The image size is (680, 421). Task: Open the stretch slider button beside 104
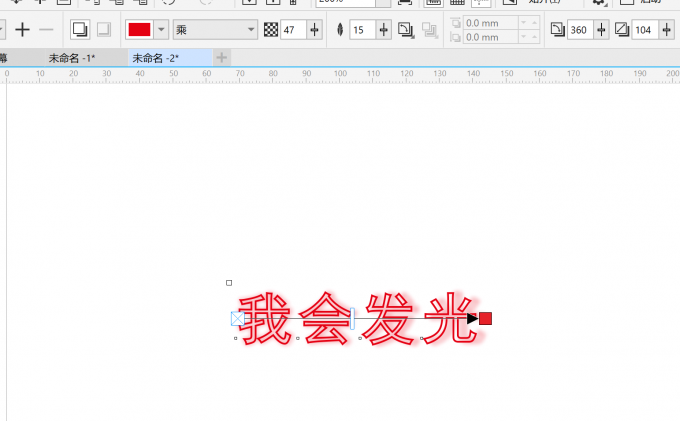coord(666,30)
